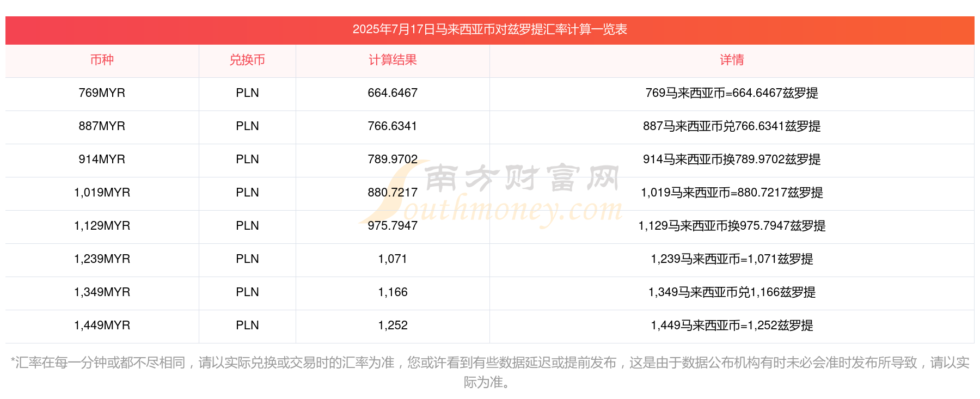
Task: Select the 详情 column header
Action: (732, 60)
